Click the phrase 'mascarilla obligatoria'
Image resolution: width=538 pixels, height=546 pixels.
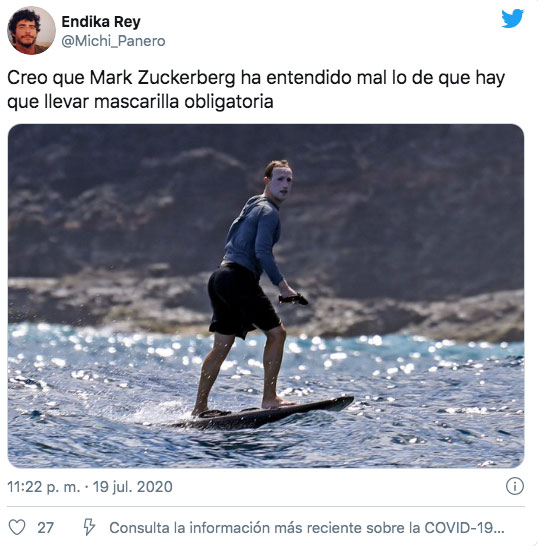tap(184, 102)
